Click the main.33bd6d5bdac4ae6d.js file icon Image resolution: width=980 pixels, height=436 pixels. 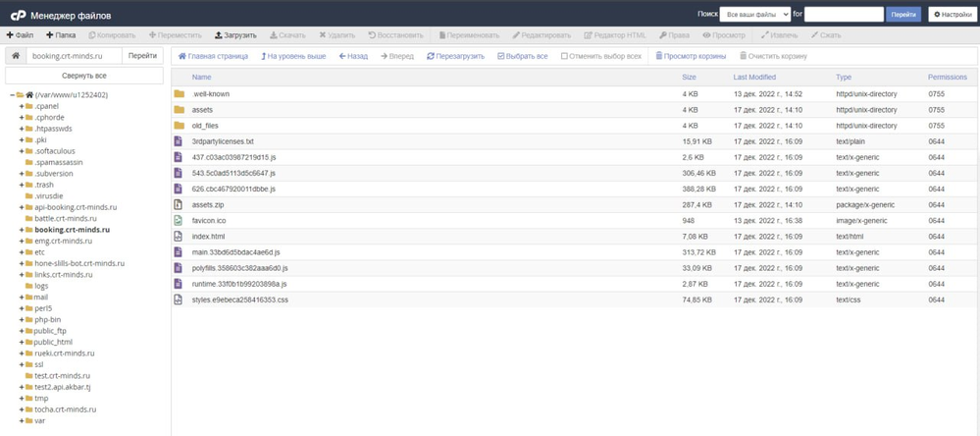pos(179,252)
